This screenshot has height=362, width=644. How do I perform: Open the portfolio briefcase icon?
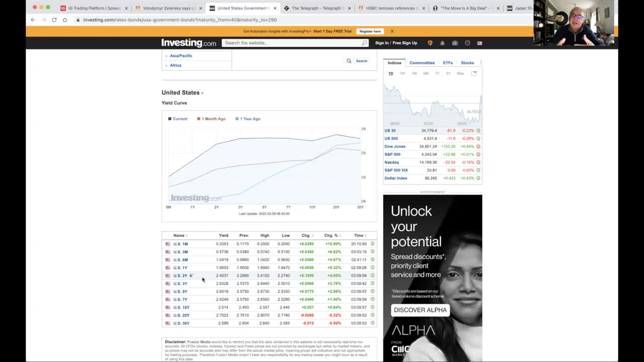coord(455,43)
